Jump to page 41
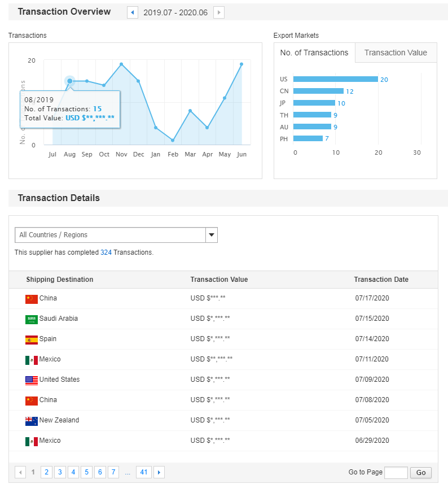The height and width of the screenshot is (488, 448). [144, 472]
